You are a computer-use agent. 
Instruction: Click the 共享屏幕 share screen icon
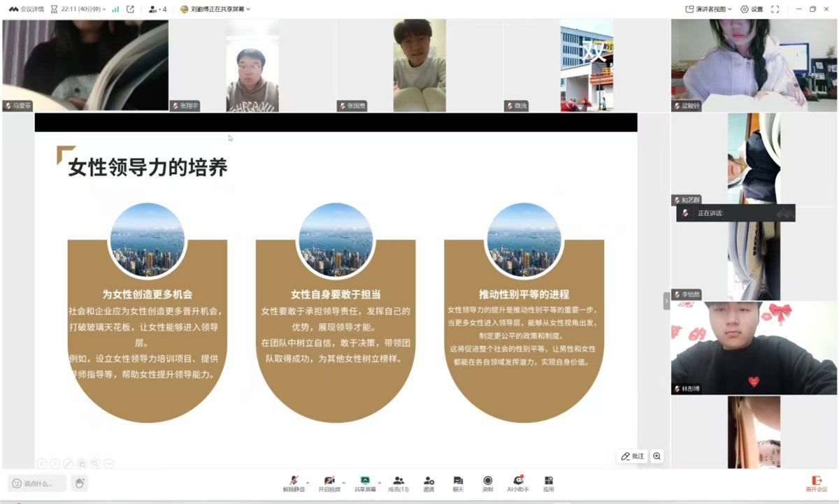tap(364, 482)
